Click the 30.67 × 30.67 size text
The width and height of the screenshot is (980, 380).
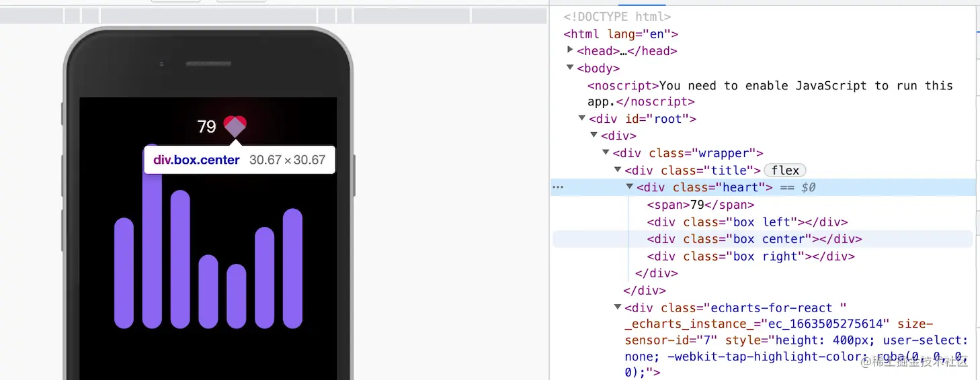click(287, 160)
